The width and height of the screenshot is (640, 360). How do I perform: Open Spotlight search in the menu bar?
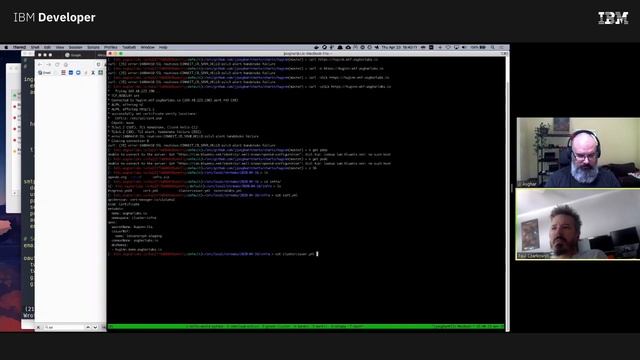pos(493,47)
